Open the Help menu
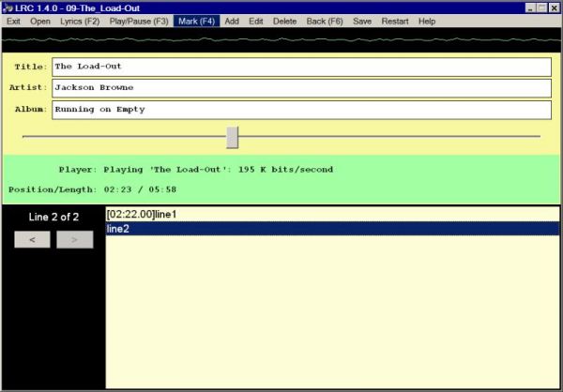563x392 pixels. click(427, 22)
